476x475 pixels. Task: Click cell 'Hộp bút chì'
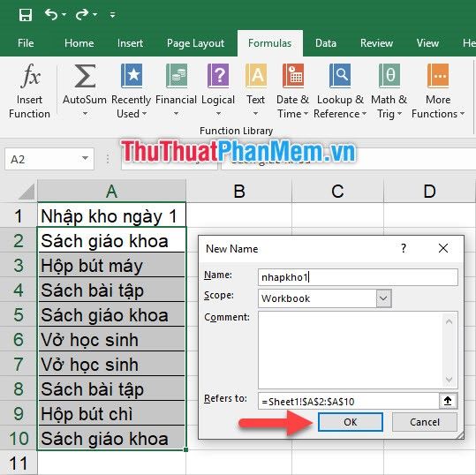(x=111, y=413)
